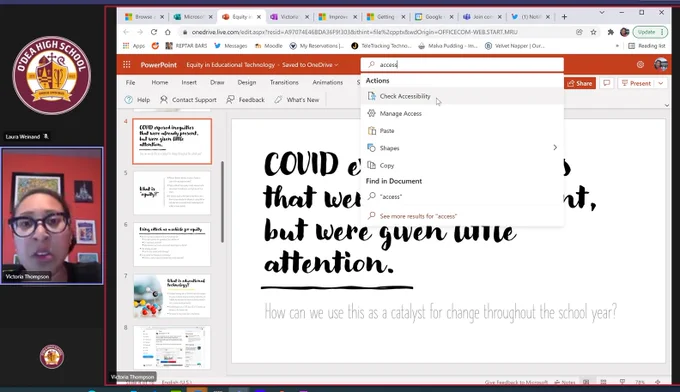Switch to the Transitions ribbon tab
The image size is (680, 392).
point(284,82)
